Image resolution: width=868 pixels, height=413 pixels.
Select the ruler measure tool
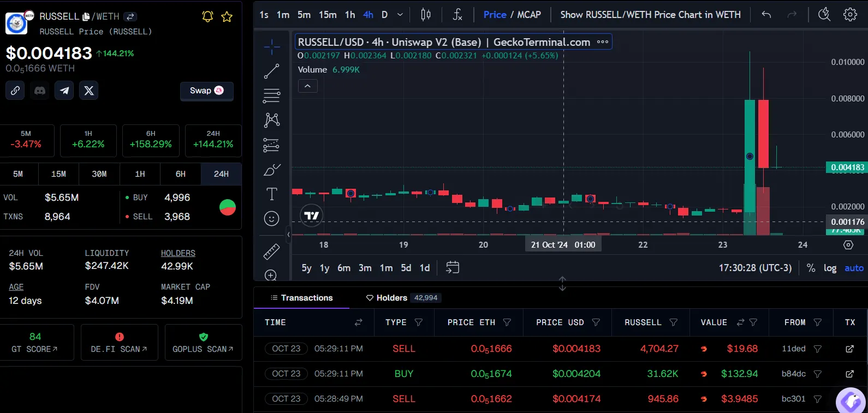click(271, 252)
